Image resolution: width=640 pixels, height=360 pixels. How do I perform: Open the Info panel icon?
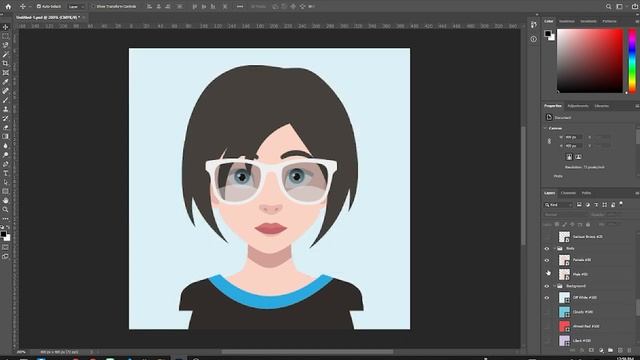[x=533, y=39]
